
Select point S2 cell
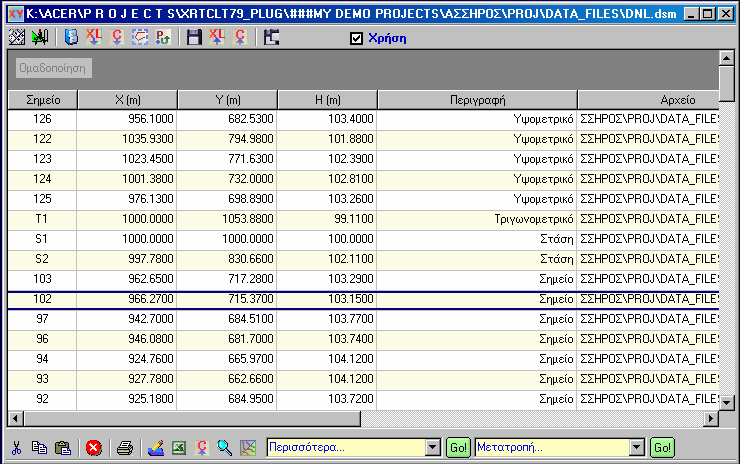(x=42, y=259)
